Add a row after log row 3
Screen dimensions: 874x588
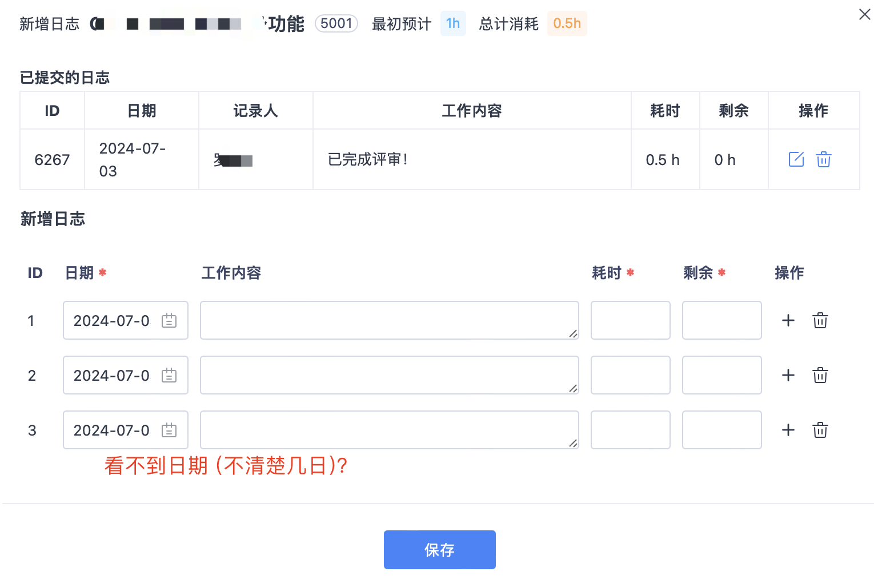(x=788, y=430)
